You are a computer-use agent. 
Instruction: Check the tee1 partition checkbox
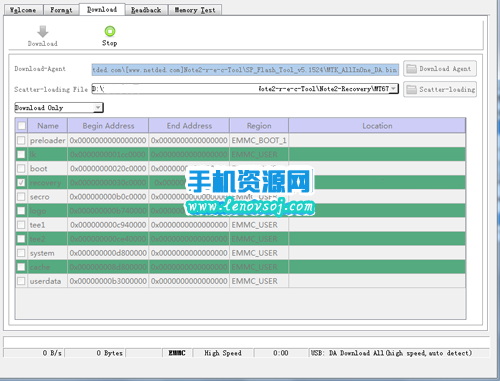[21, 225]
